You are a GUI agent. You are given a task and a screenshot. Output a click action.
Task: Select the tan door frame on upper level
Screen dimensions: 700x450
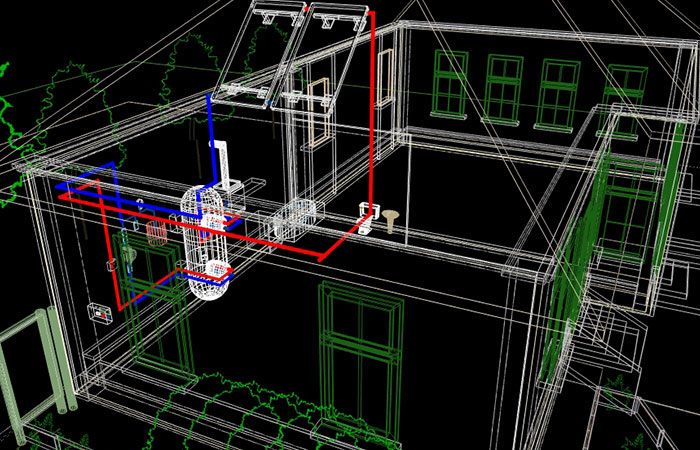[319, 106]
